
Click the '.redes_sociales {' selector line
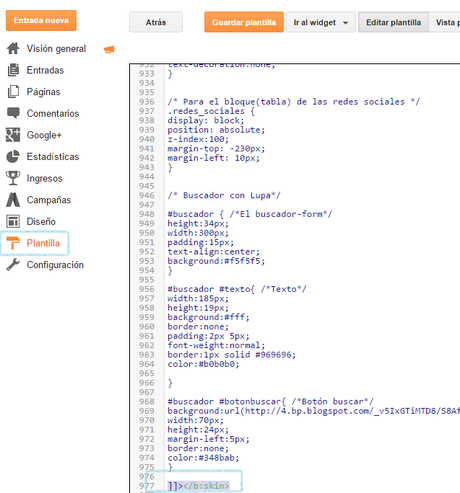[x=211, y=111]
